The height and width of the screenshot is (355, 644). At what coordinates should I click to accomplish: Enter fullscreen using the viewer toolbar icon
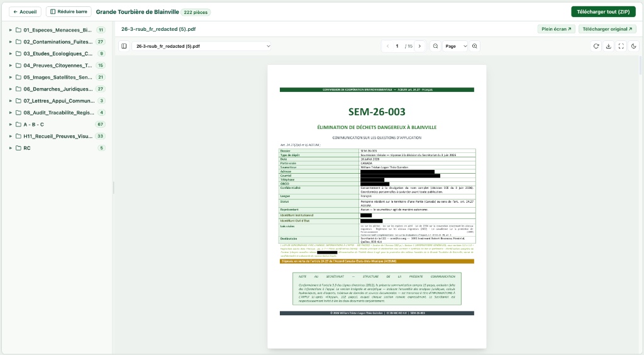tap(621, 46)
